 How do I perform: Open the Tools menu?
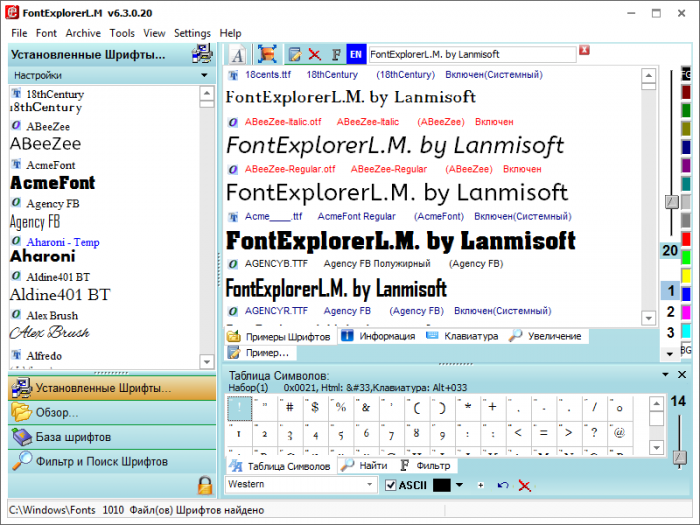(122, 33)
